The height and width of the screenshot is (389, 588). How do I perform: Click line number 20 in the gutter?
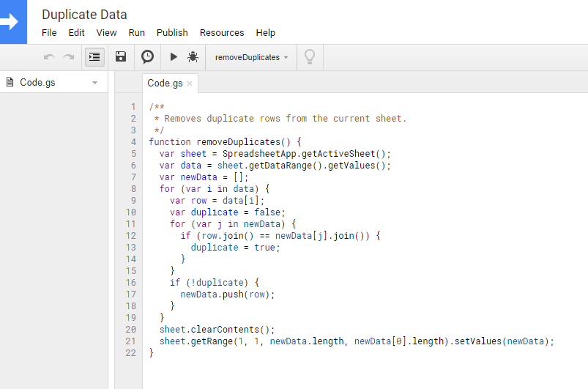[130, 330]
